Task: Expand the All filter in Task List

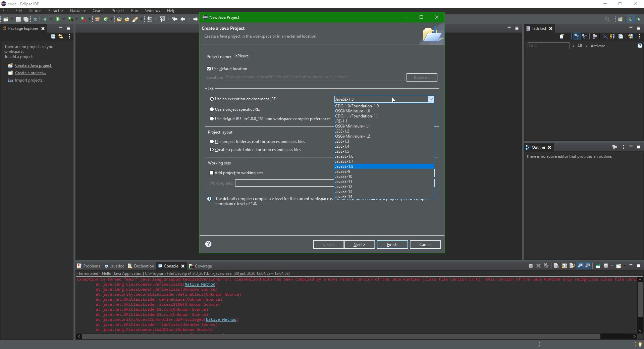Action: click(x=574, y=46)
